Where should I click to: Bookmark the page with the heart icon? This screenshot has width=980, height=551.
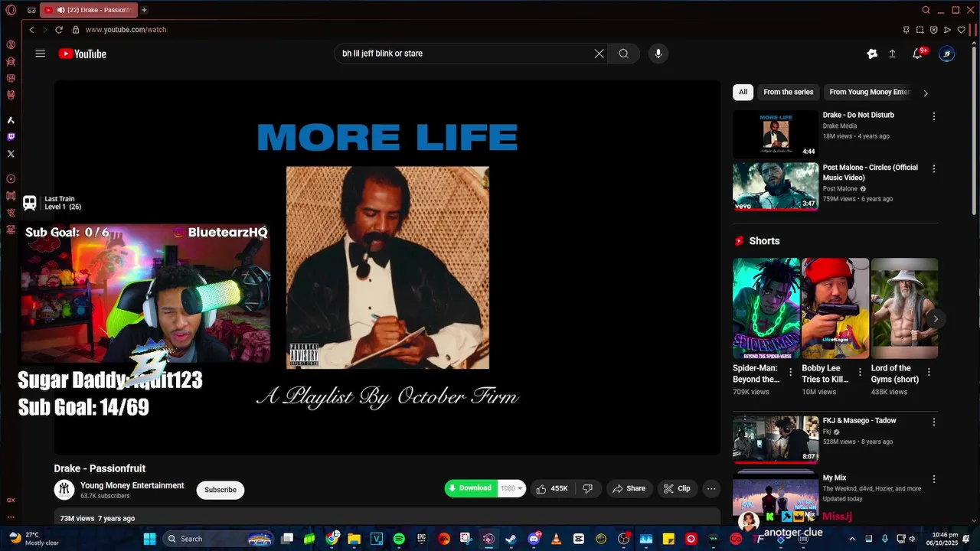(961, 30)
